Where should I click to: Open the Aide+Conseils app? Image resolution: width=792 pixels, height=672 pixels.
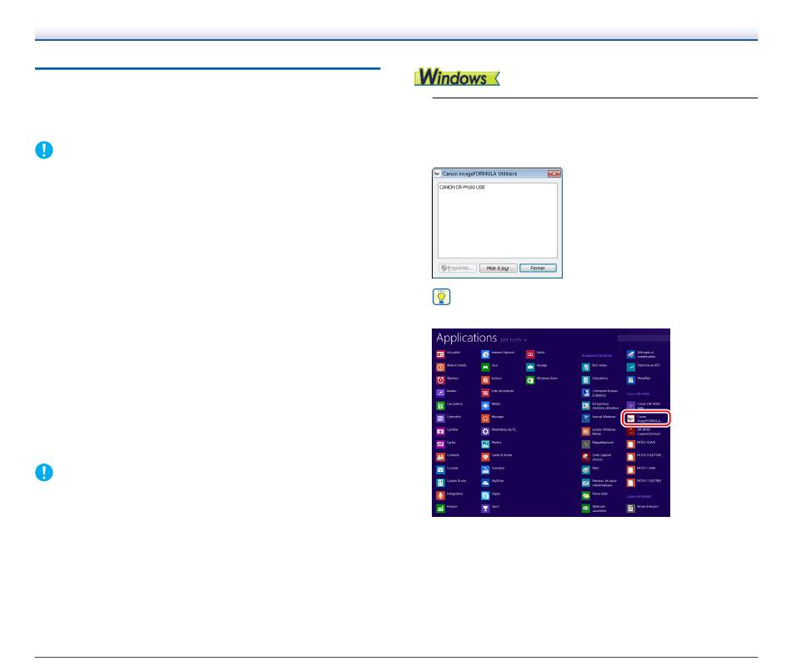point(452,367)
